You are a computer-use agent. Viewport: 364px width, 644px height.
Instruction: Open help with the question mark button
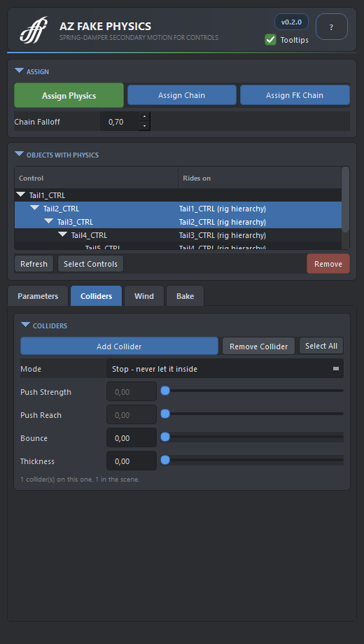tap(332, 27)
